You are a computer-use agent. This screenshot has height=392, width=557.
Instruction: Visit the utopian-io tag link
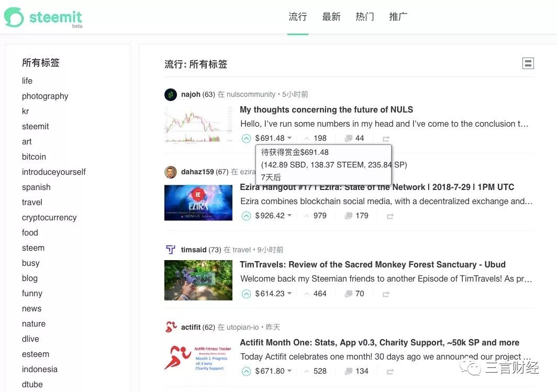[242, 327]
